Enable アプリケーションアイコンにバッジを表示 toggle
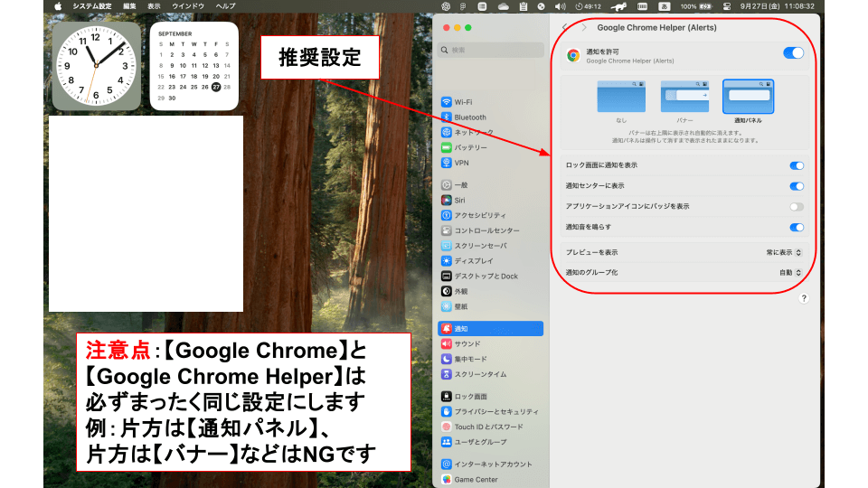The height and width of the screenshot is (488, 868). click(797, 207)
